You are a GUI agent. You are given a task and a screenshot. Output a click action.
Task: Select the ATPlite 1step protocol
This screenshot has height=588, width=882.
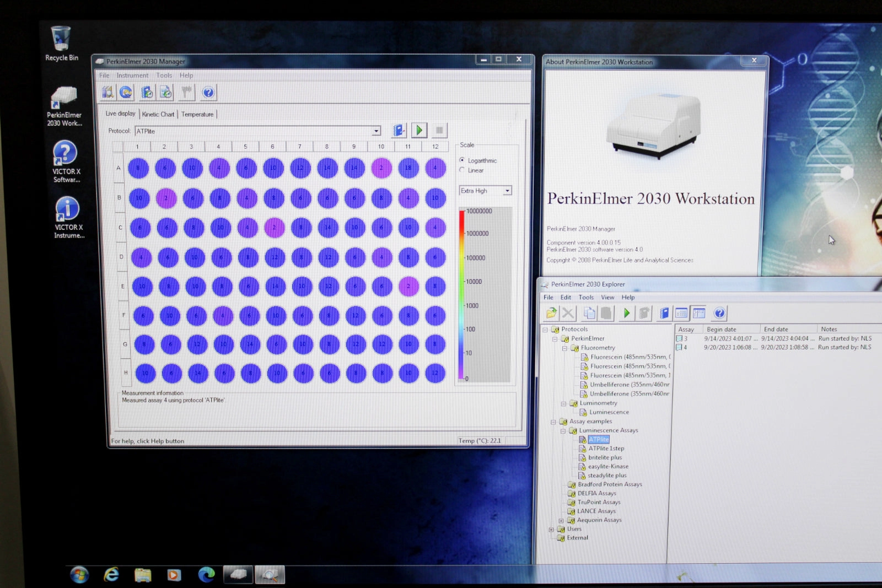[x=606, y=449]
